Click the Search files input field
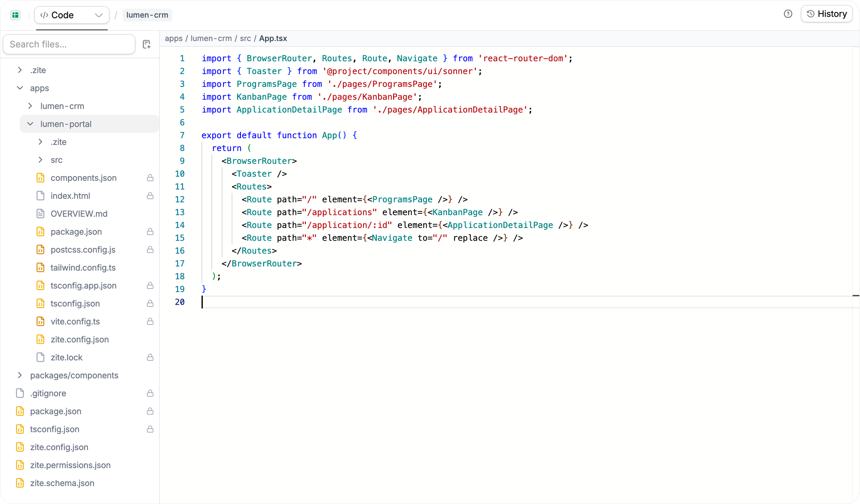The width and height of the screenshot is (860, 504). [69, 44]
